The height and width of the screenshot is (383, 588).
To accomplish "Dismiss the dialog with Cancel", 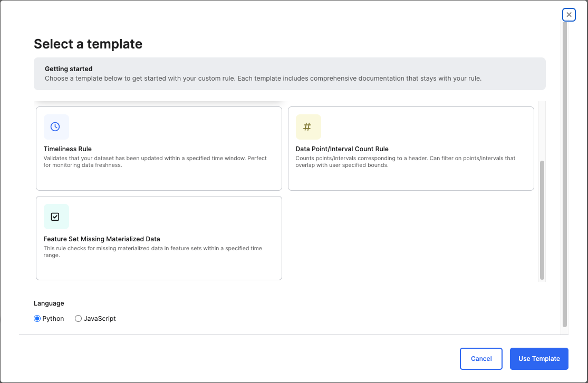I will pyautogui.click(x=481, y=358).
